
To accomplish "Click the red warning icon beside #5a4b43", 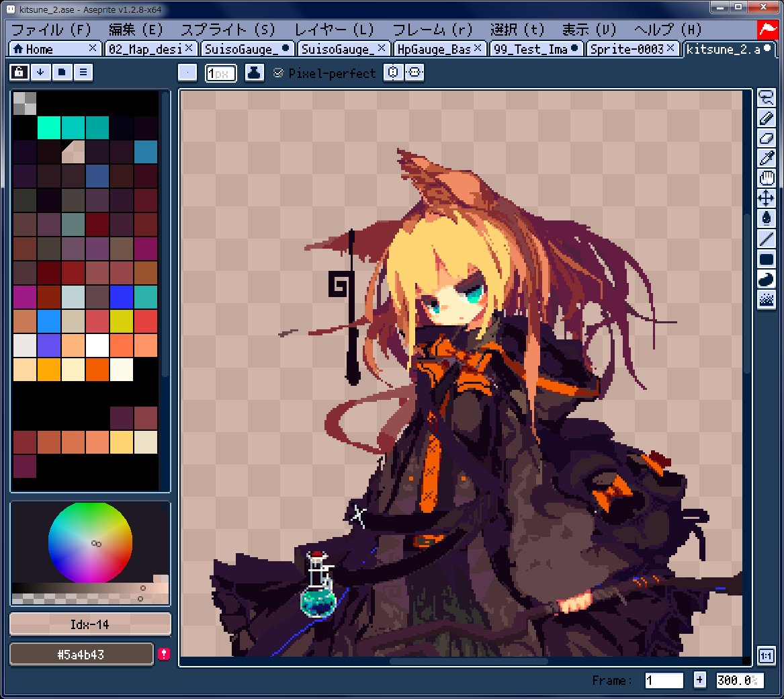I will (163, 654).
